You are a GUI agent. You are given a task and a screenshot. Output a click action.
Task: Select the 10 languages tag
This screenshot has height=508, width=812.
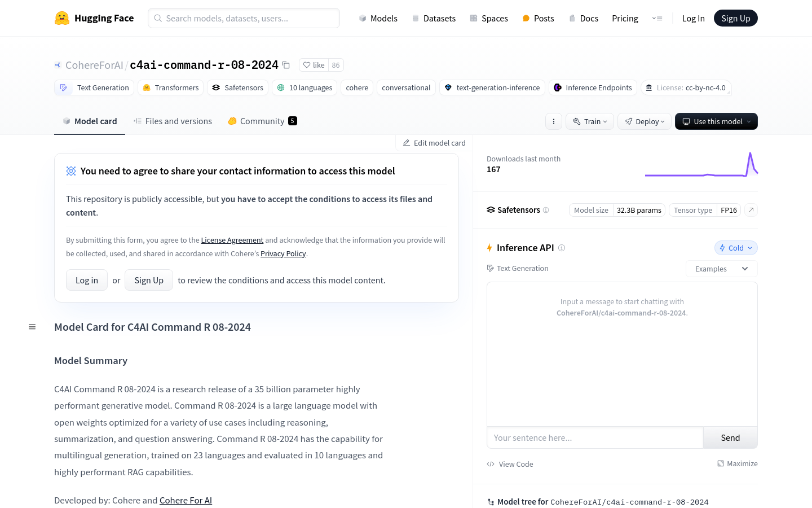pos(304,87)
